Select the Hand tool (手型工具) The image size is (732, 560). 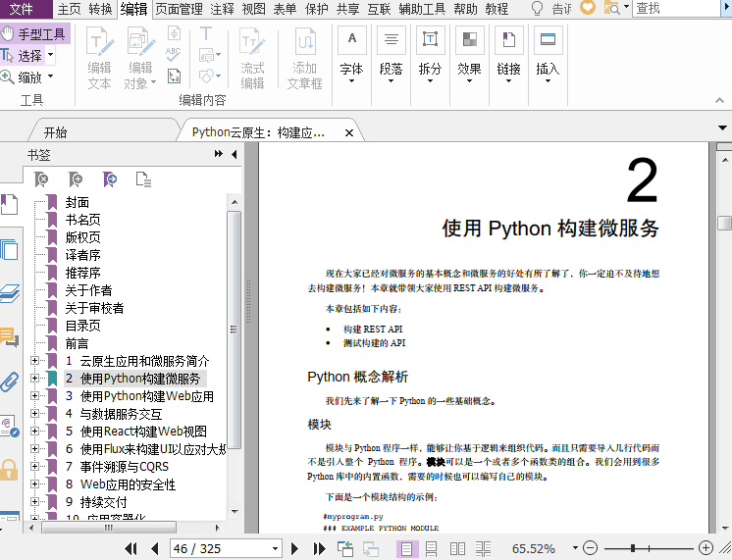tap(35, 34)
